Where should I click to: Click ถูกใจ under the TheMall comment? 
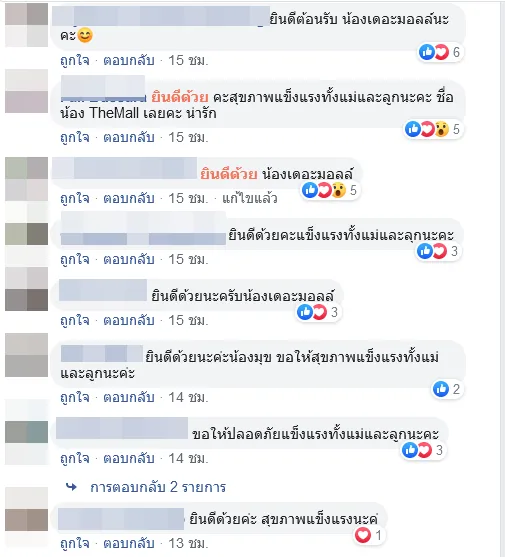tap(75, 137)
